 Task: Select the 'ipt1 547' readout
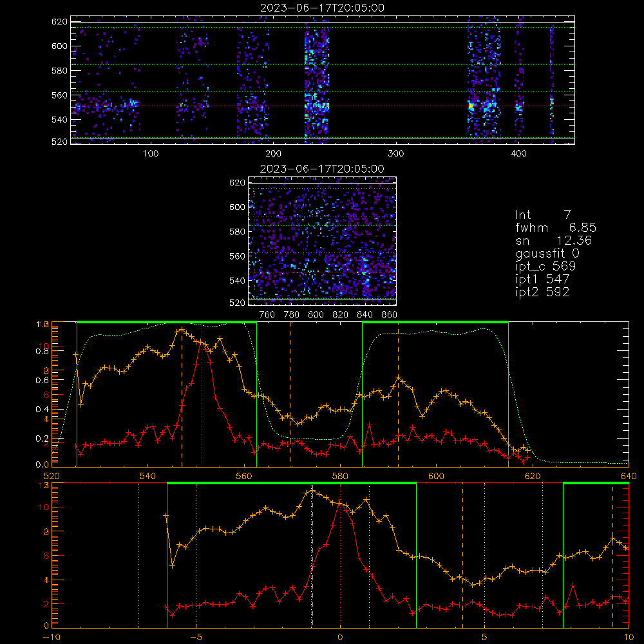pyautogui.click(x=542, y=279)
